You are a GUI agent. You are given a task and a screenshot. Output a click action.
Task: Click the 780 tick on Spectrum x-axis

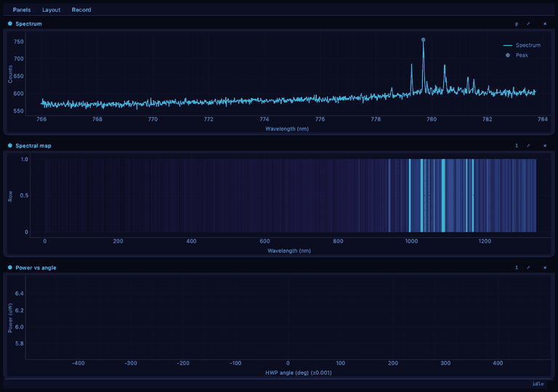click(432, 119)
